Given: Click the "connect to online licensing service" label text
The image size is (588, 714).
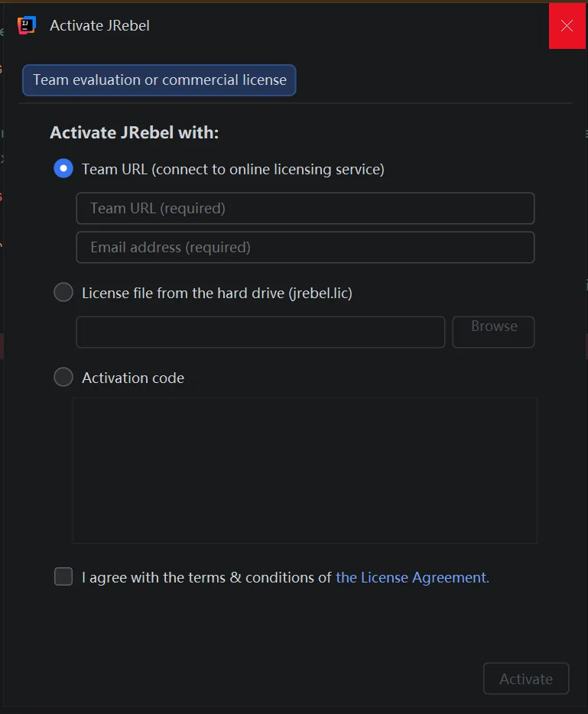Looking at the screenshot, I should [268, 170].
